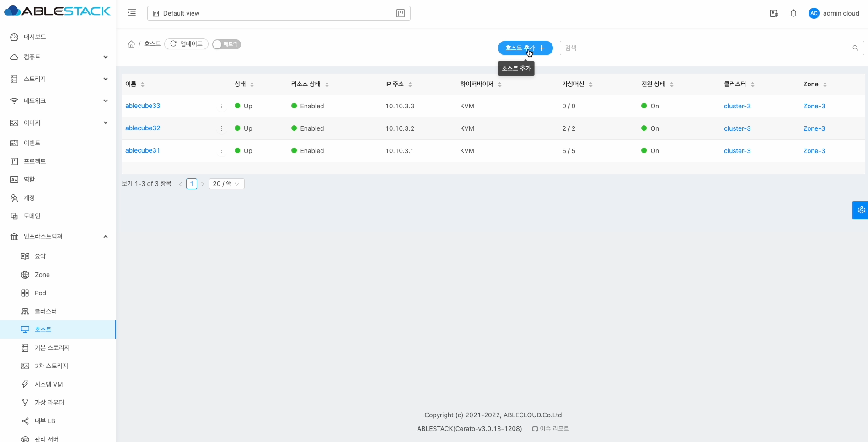Focus the 검색 search input field

coord(704,48)
